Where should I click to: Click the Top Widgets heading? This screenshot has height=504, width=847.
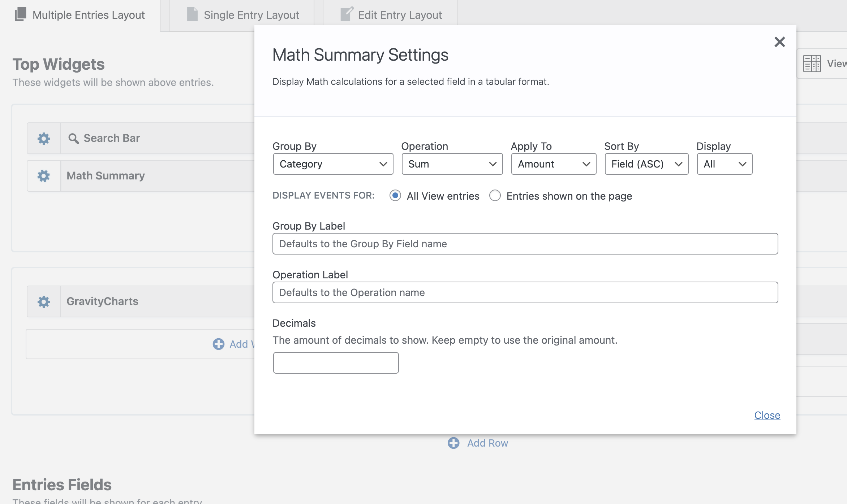tap(59, 64)
